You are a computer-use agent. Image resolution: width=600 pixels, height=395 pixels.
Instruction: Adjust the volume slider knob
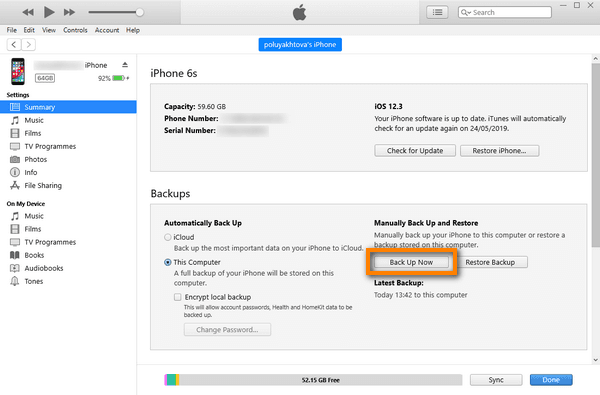click(140, 12)
